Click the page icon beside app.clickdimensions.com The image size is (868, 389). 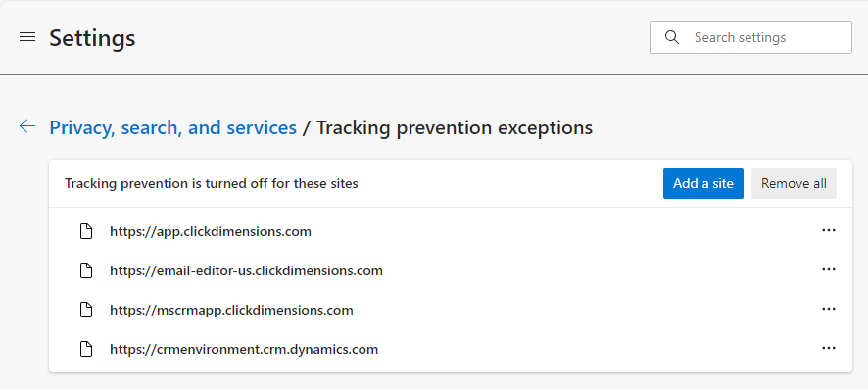click(86, 231)
